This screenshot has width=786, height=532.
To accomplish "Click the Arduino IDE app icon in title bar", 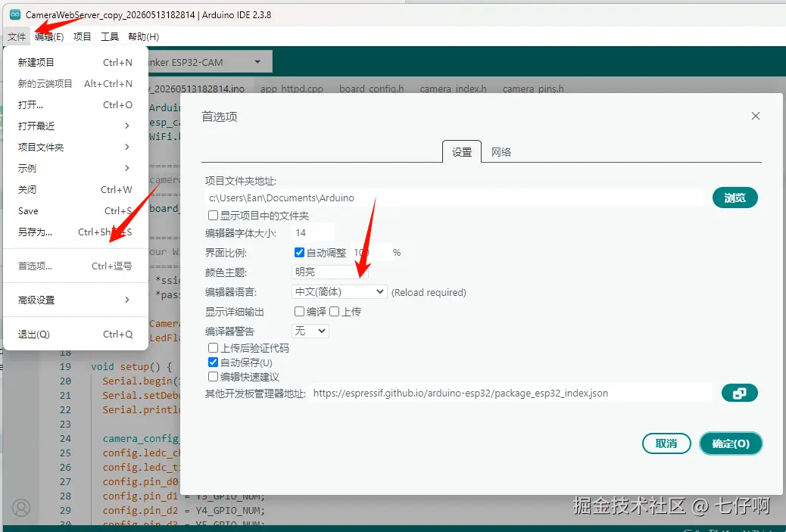I will click(15, 14).
